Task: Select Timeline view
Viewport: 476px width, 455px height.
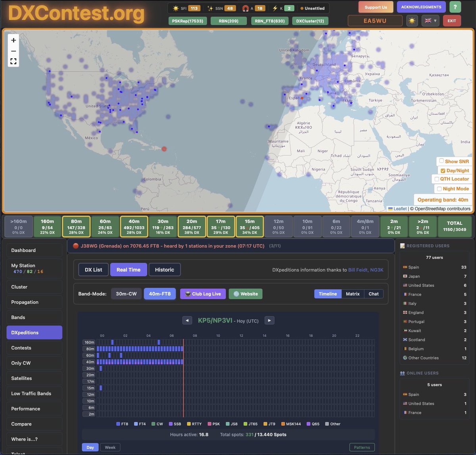Action: click(328, 294)
